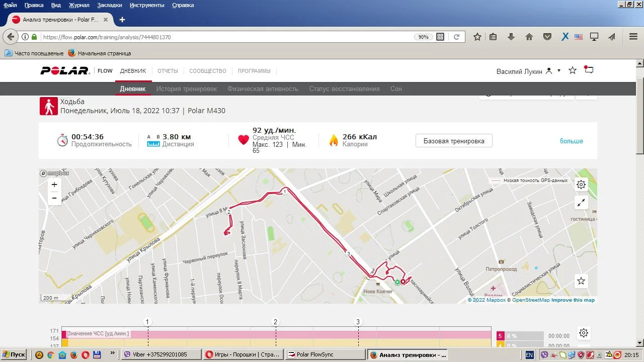Screen dimensions: 644x362
Task: Click the Mapbox logo link
Action: [x=54, y=173]
